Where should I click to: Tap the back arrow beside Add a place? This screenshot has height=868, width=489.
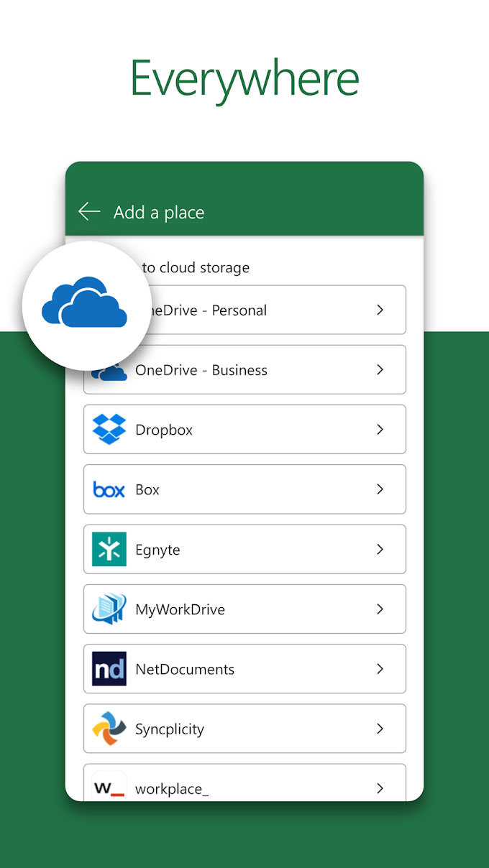pyautogui.click(x=89, y=211)
